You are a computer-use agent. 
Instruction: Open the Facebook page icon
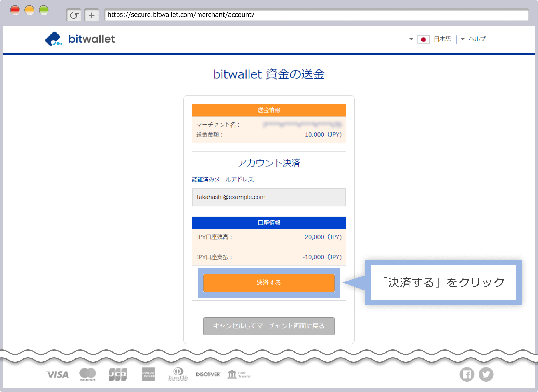click(x=467, y=374)
